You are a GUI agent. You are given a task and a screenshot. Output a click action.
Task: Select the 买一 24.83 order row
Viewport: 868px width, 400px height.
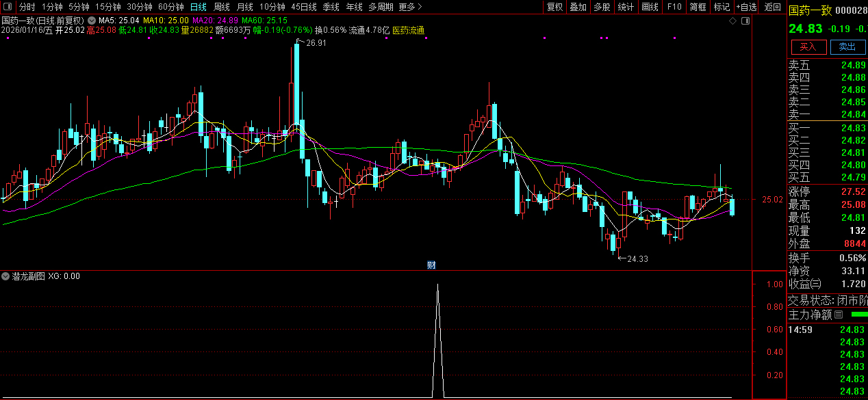point(827,129)
